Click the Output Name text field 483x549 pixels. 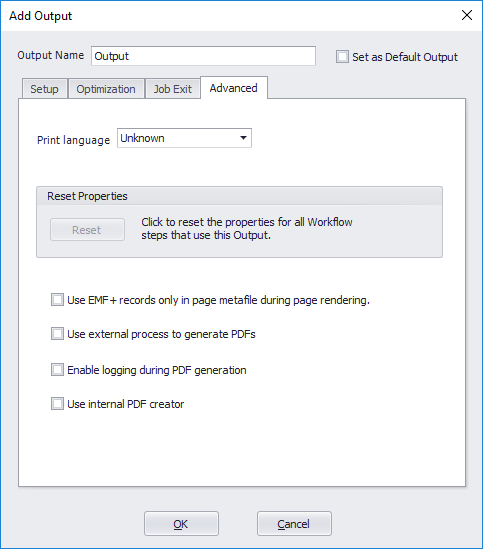[203, 56]
